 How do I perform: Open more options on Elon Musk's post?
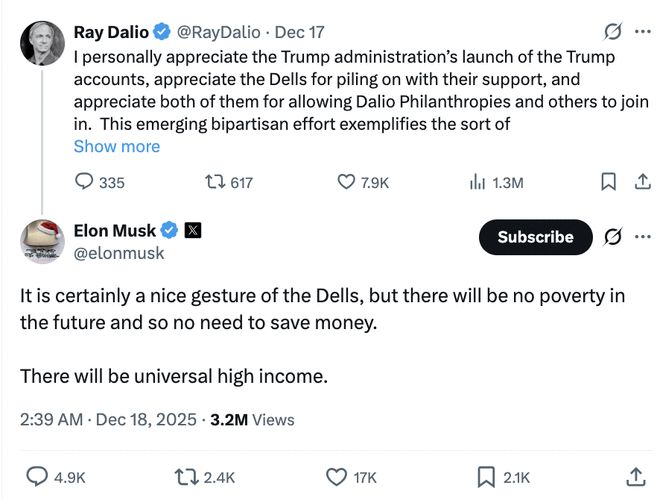coord(642,237)
